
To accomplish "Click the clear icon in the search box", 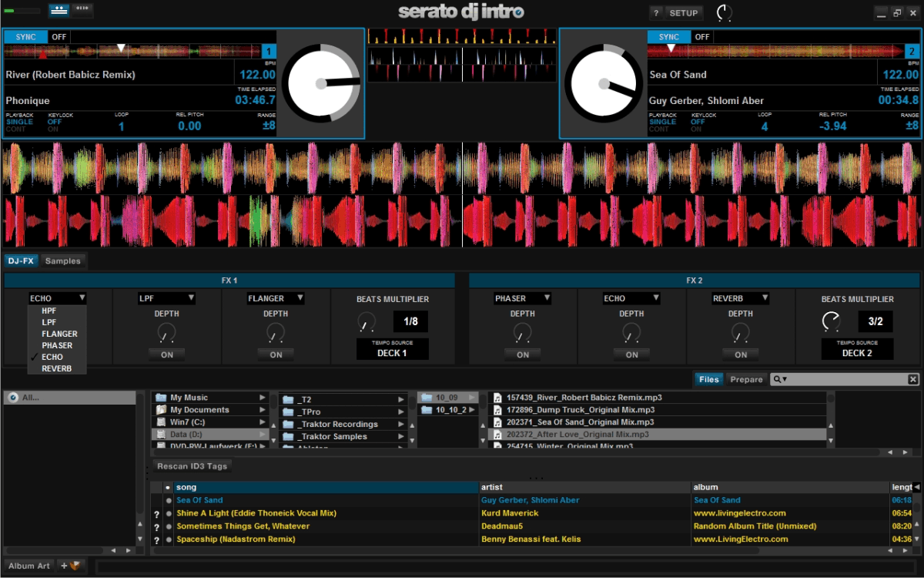I will click(912, 379).
